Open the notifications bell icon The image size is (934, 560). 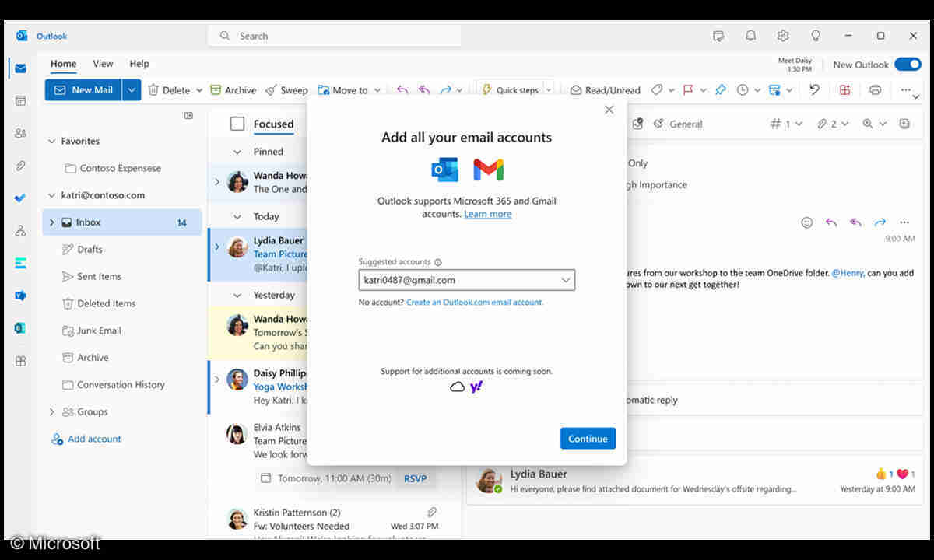pyautogui.click(x=750, y=36)
